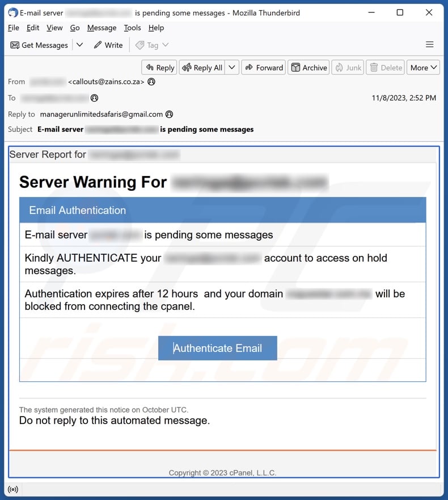This screenshot has width=448, height=500.
Task: Minimize the Thunderbird window
Action: coord(371,12)
